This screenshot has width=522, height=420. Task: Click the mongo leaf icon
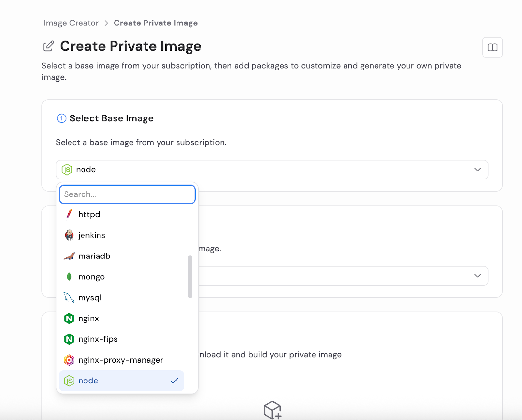pyautogui.click(x=69, y=277)
